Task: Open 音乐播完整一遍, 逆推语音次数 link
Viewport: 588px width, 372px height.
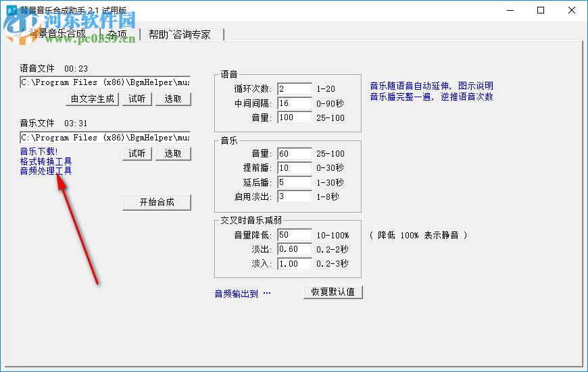Action: click(432, 97)
